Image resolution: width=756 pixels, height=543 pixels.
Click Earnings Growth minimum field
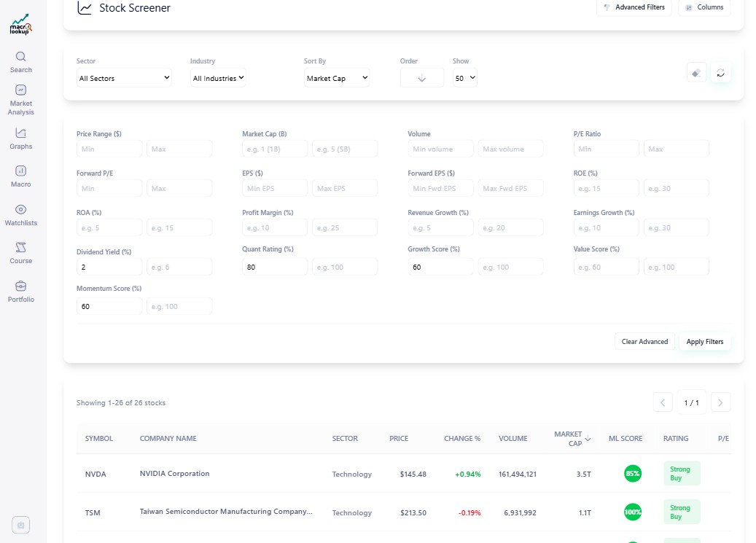[x=606, y=227]
